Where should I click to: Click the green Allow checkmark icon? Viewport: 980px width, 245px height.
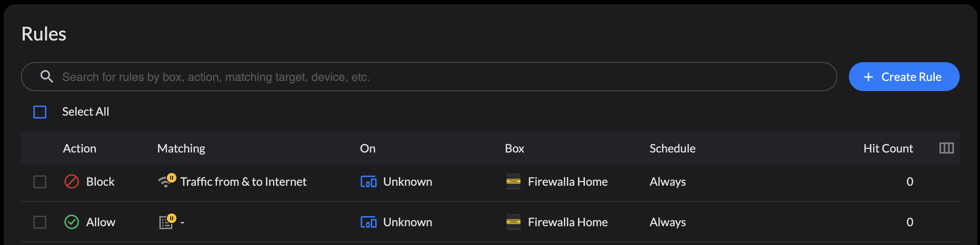pyautogui.click(x=71, y=222)
